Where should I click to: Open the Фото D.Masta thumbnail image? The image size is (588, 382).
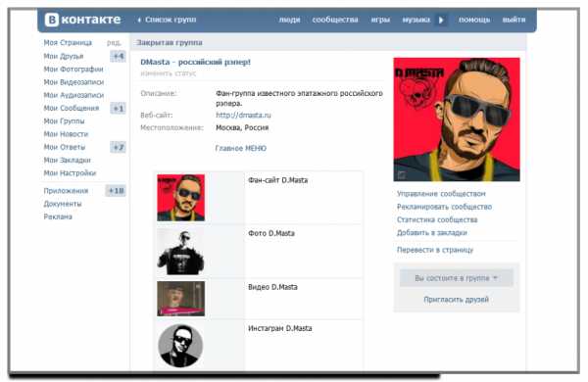[x=180, y=252]
